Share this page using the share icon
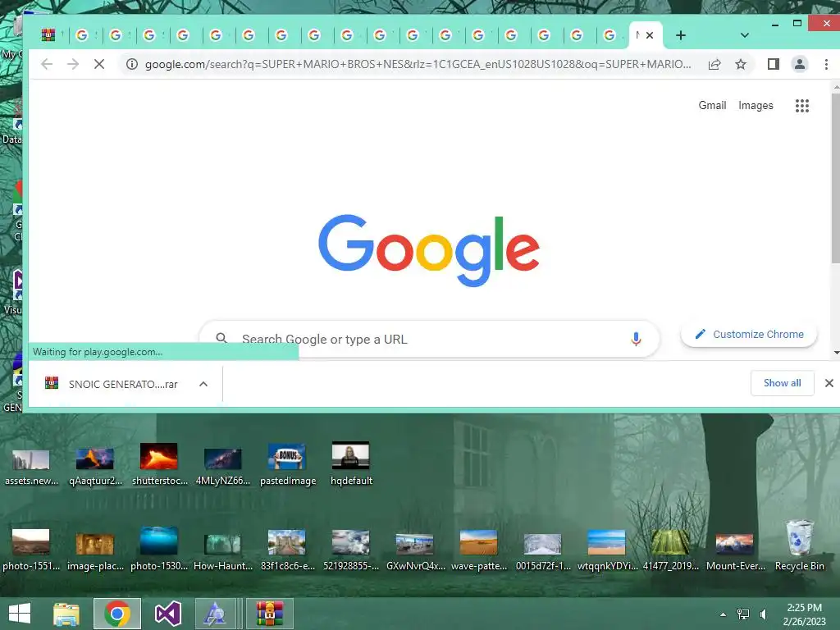Viewport: 840px width, 630px height. (714, 64)
